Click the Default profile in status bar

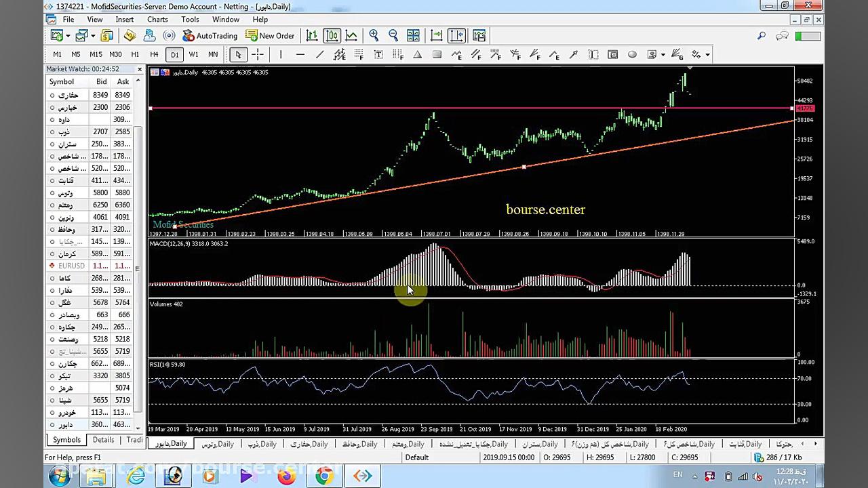[x=416, y=457]
